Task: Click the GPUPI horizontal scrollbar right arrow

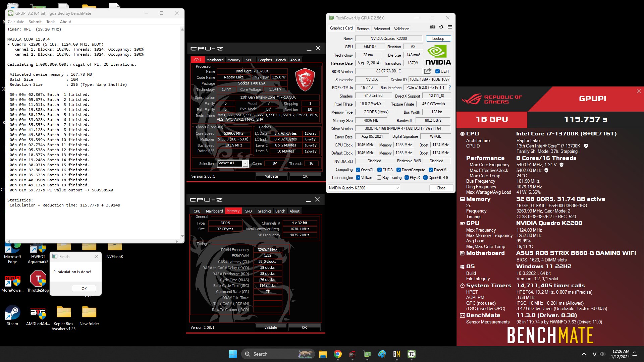Action: (177, 241)
